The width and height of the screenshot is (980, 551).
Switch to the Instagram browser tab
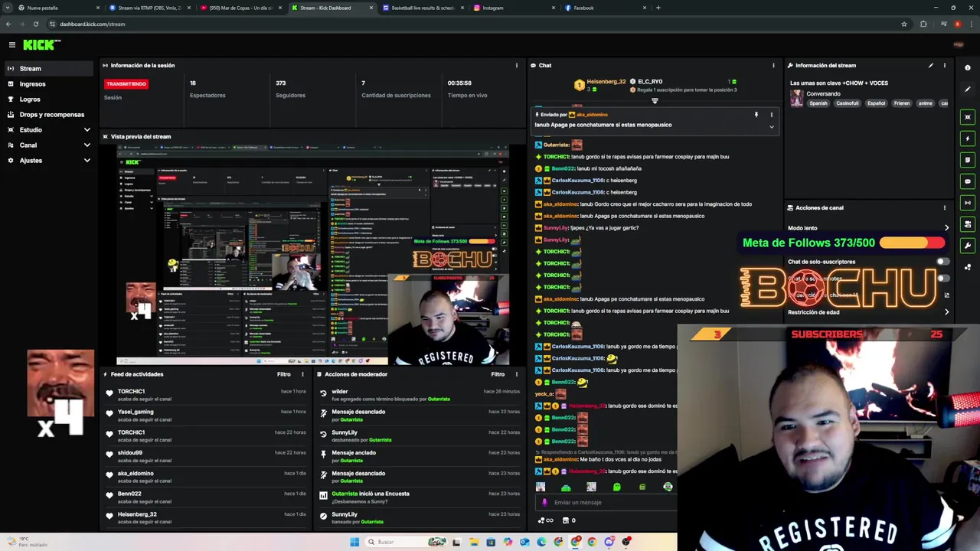(x=514, y=8)
